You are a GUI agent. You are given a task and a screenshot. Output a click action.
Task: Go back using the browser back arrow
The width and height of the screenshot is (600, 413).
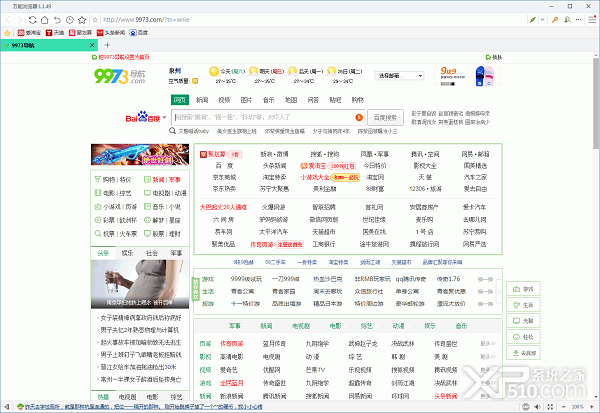click(x=8, y=20)
